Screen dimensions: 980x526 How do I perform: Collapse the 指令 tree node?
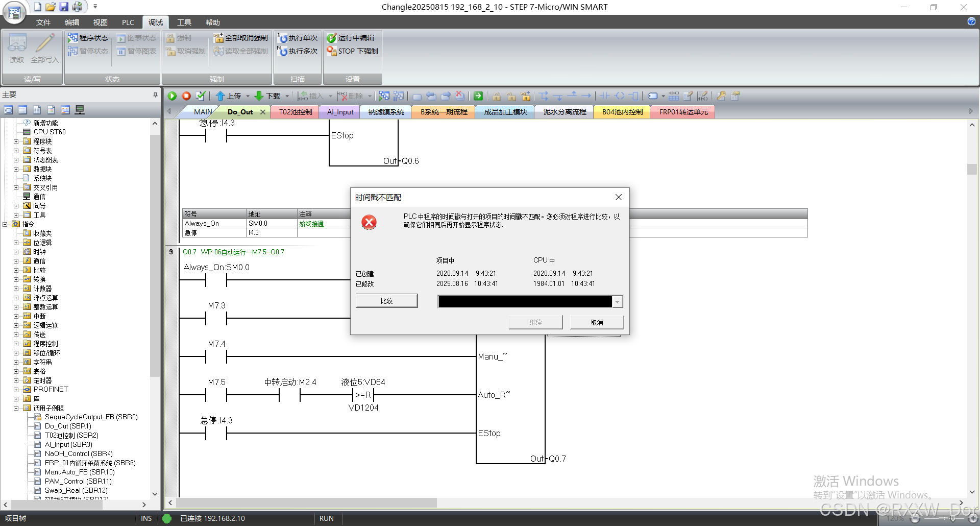[5, 224]
